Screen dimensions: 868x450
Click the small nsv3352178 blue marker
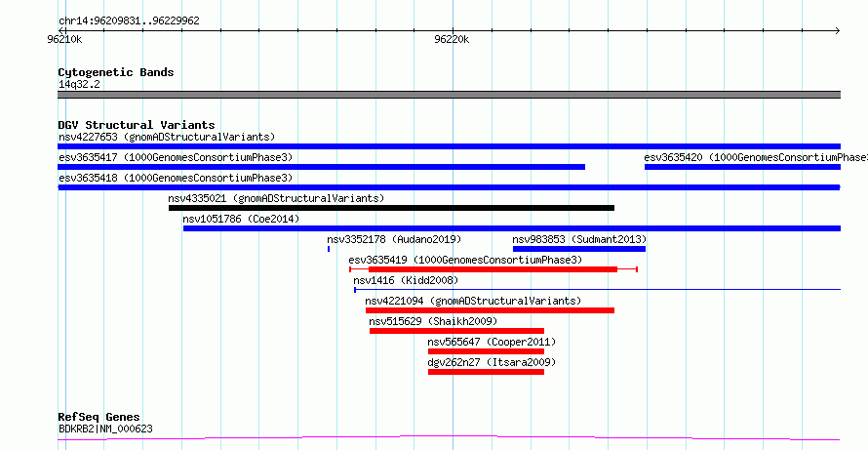[329, 249]
